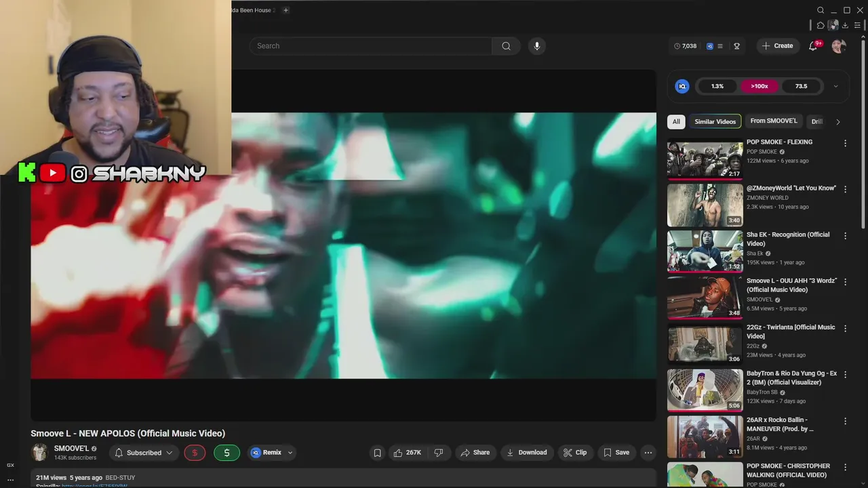Open the notifications bell
Screen dimensions: 868x488
coord(813,46)
